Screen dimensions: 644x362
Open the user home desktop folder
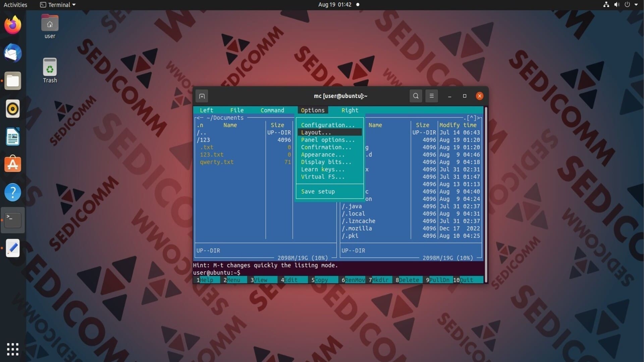(x=50, y=27)
